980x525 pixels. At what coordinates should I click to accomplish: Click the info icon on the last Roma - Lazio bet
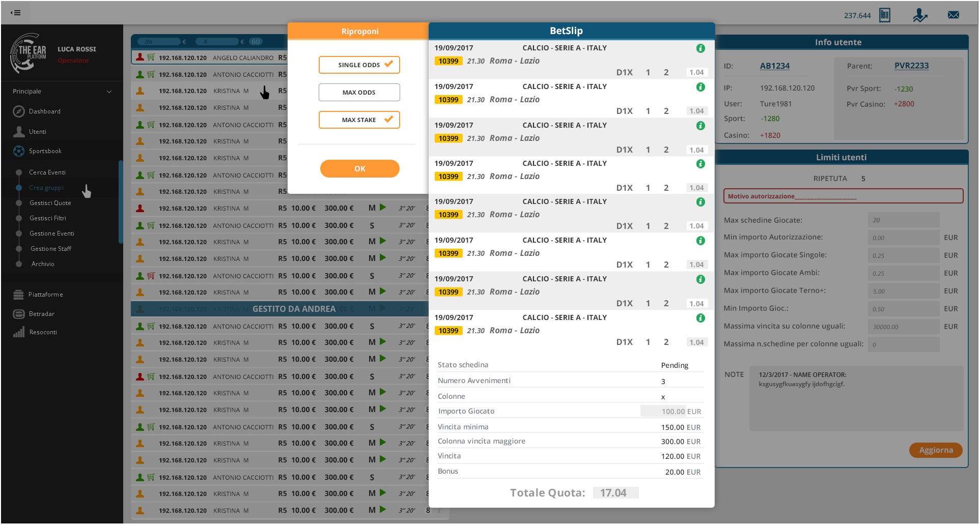[x=701, y=318]
